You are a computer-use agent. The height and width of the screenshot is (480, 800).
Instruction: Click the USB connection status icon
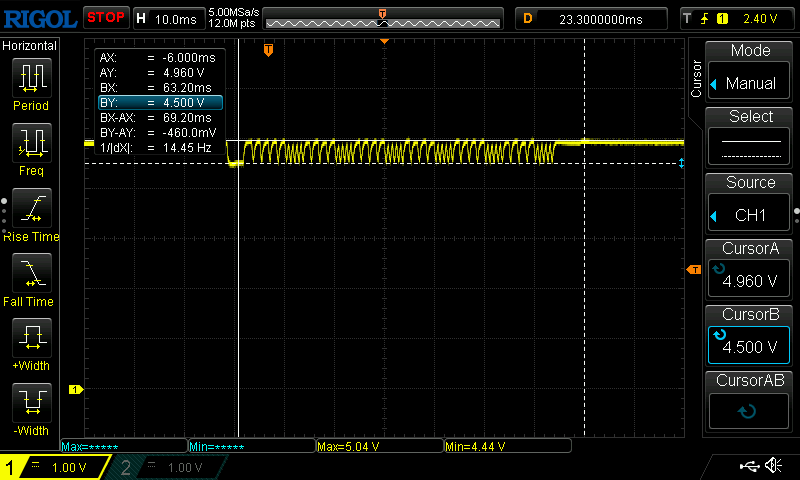(x=749, y=466)
